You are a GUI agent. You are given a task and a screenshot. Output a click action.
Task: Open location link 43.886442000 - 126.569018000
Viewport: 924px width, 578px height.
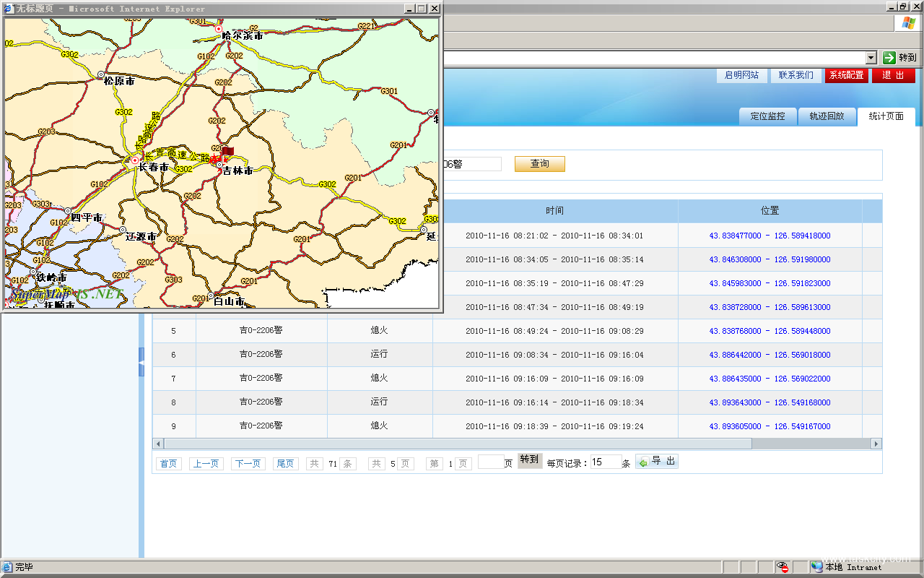[x=770, y=355]
